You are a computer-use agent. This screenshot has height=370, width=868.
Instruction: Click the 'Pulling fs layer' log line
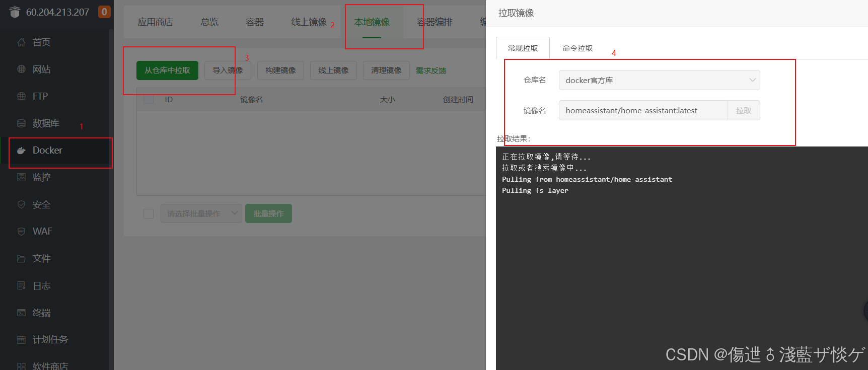pyautogui.click(x=535, y=190)
